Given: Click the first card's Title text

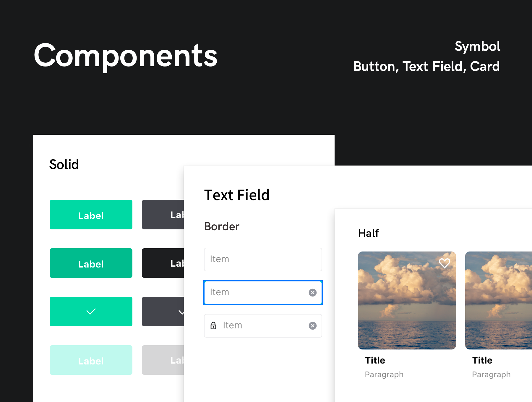Looking at the screenshot, I should coord(375,360).
